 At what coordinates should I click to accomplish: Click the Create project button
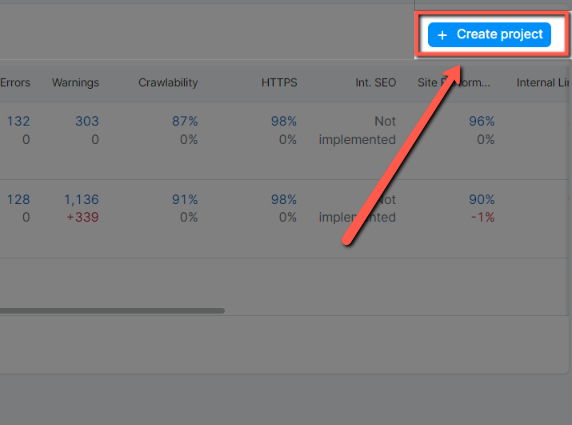click(x=489, y=35)
